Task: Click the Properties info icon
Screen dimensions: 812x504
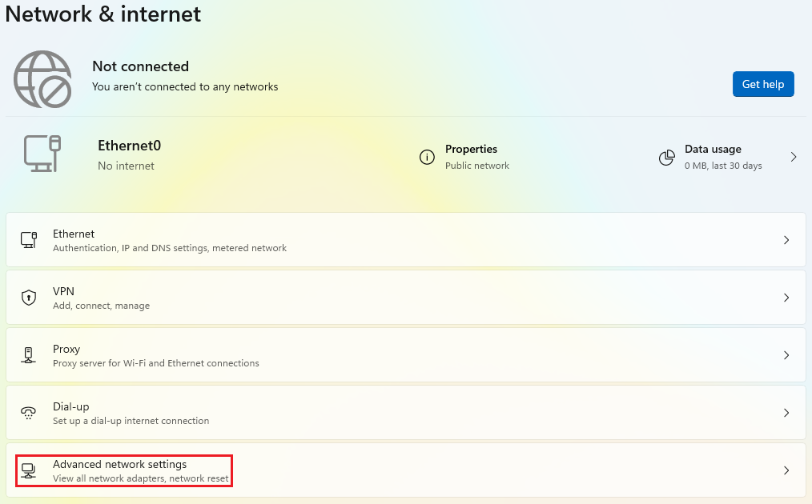Action: (x=427, y=157)
